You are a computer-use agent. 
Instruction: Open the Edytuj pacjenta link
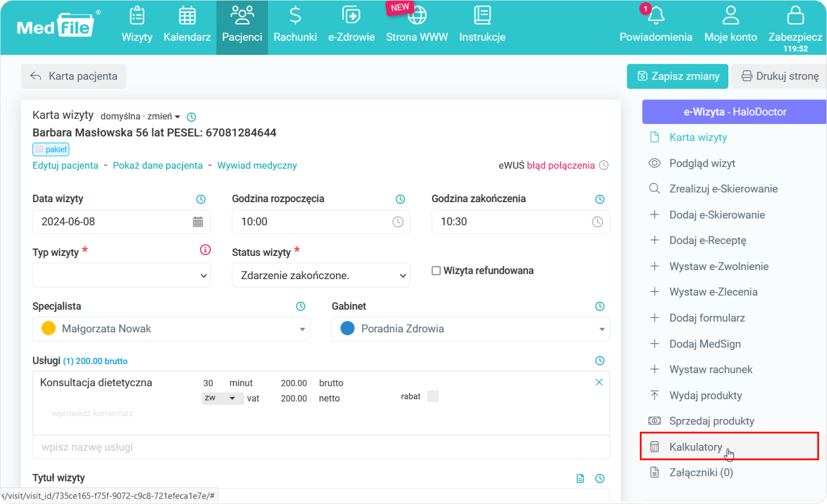65,165
